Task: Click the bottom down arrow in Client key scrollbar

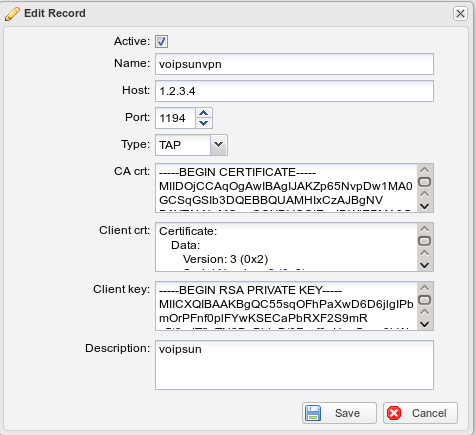Action: tap(425, 324)
